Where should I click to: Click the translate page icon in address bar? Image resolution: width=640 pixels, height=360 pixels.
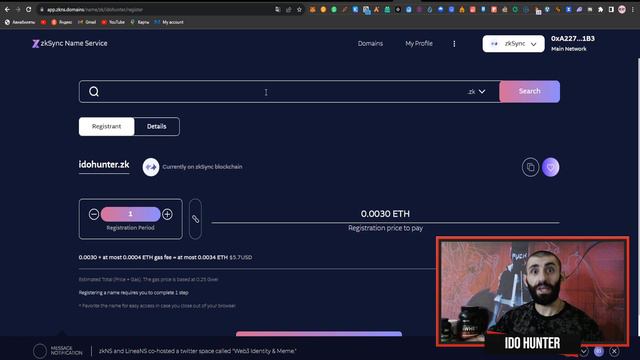[278, 9]
